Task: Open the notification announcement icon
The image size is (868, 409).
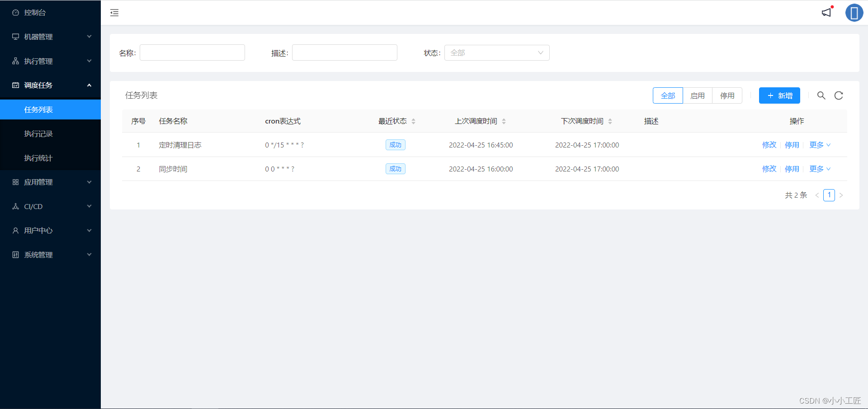Action: pos(826,13)
